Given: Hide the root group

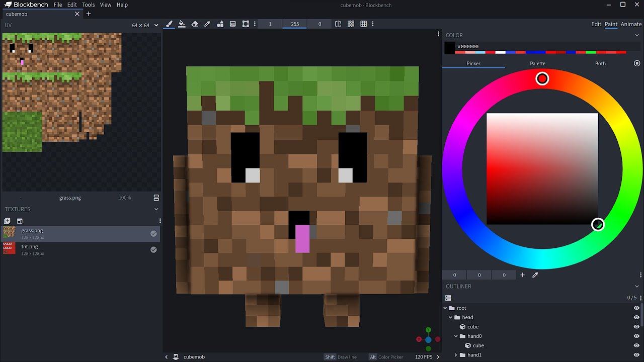Looking at the screenshot, I should 636,308.
